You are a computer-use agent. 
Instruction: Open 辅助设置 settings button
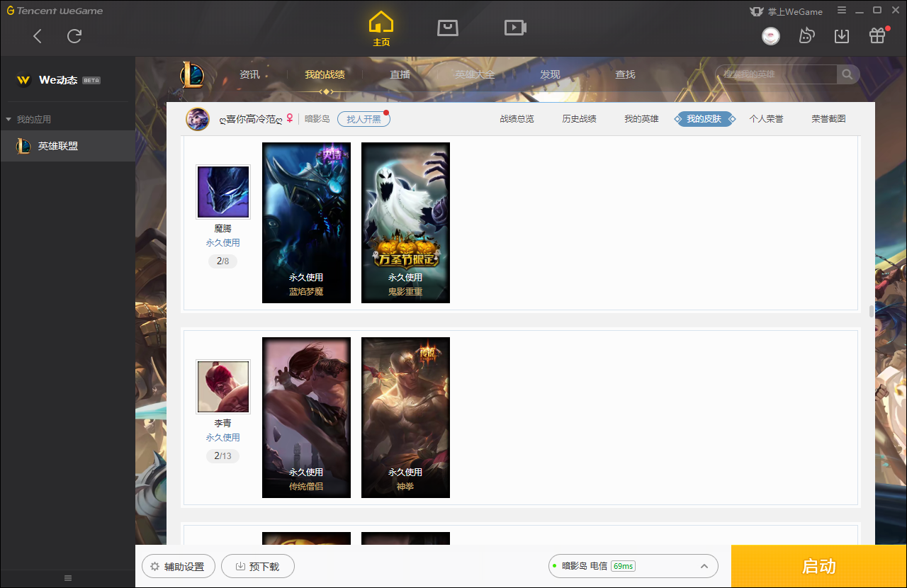[178, 567]
